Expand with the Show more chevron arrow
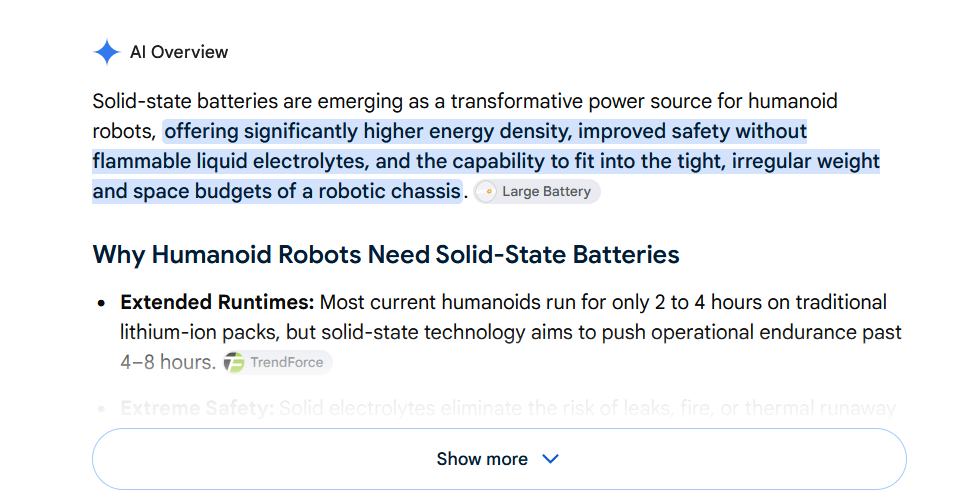Screen dimensions: 971x500 tap(550, 459)
